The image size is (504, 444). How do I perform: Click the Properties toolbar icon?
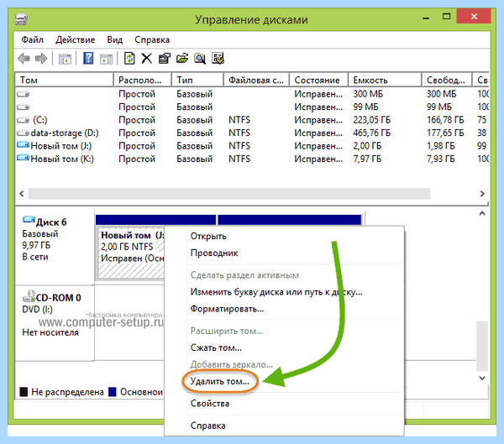(165, 59)
